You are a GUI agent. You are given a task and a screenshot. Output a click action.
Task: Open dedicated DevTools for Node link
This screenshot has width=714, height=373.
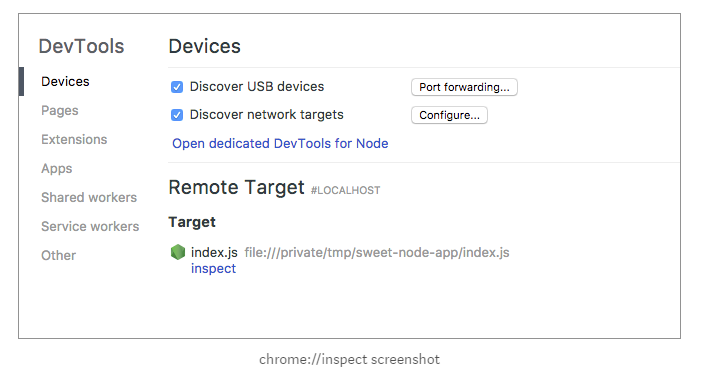pos(280,143)
